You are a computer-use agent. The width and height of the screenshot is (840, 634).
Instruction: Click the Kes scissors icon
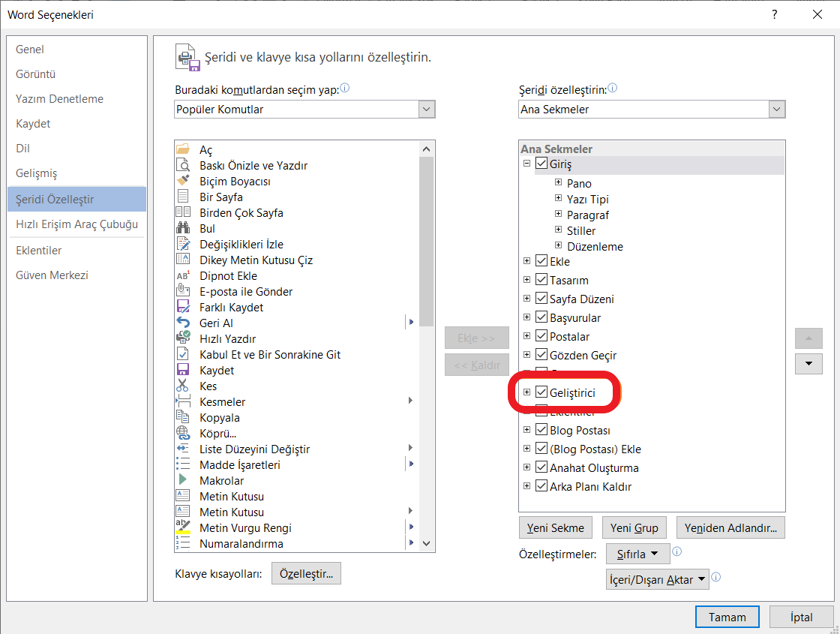point(183,386)
